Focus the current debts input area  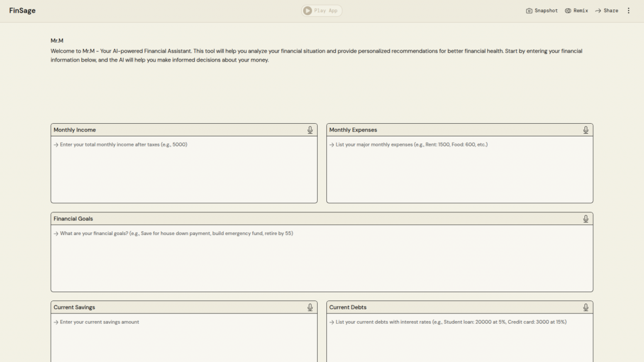(459, 339)
